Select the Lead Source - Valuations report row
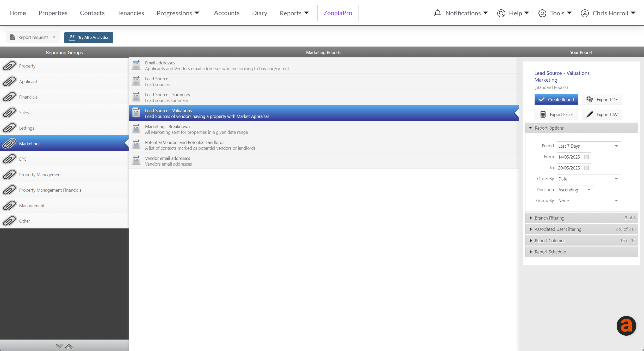Screen dimensions: 644x351 [324, 113]
